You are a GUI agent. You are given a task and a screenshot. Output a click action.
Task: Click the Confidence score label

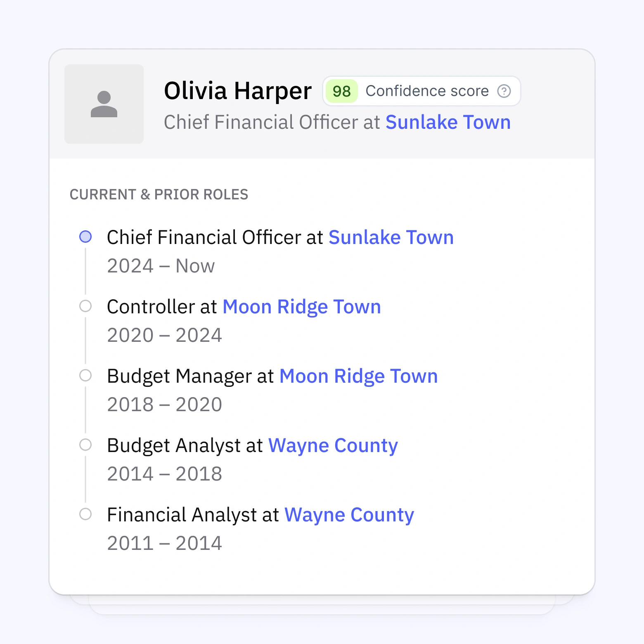coord(427,91)
